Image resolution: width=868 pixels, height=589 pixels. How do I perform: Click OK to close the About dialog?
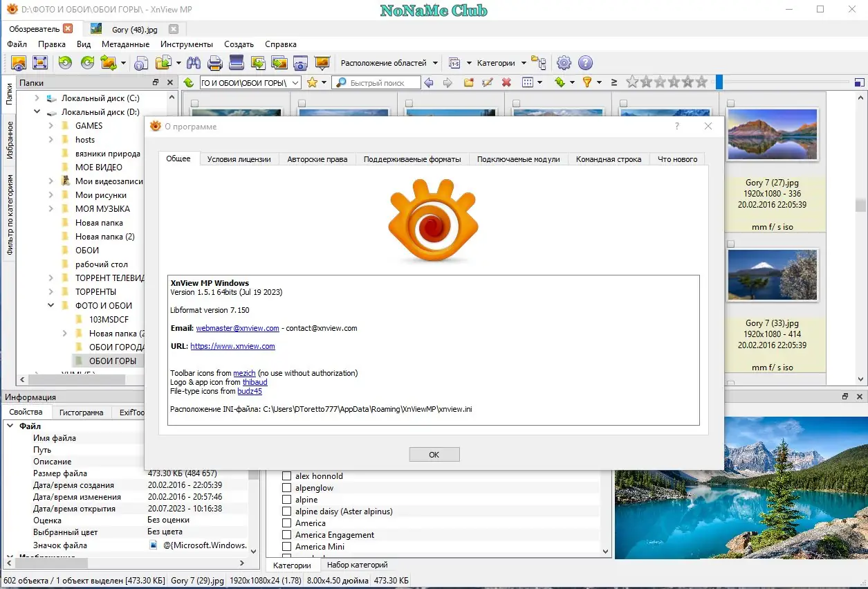[x=434, y=454]
